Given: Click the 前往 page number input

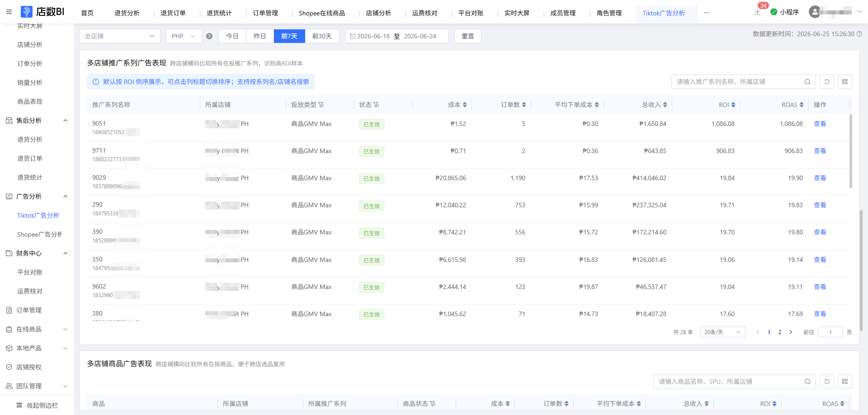Looking at the screenshot, I should [x=830, y=332].
